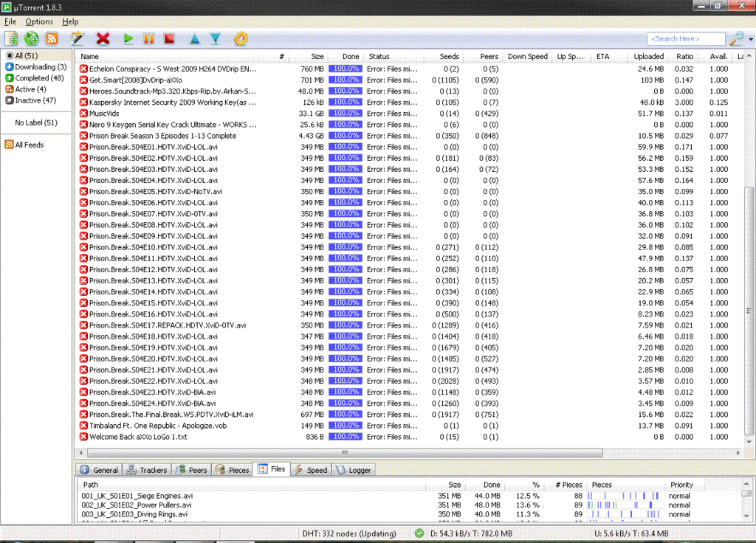The image size is (756, 543).
Task: Click torrent list horizontal scrollbar
Action: coord(345,452)
